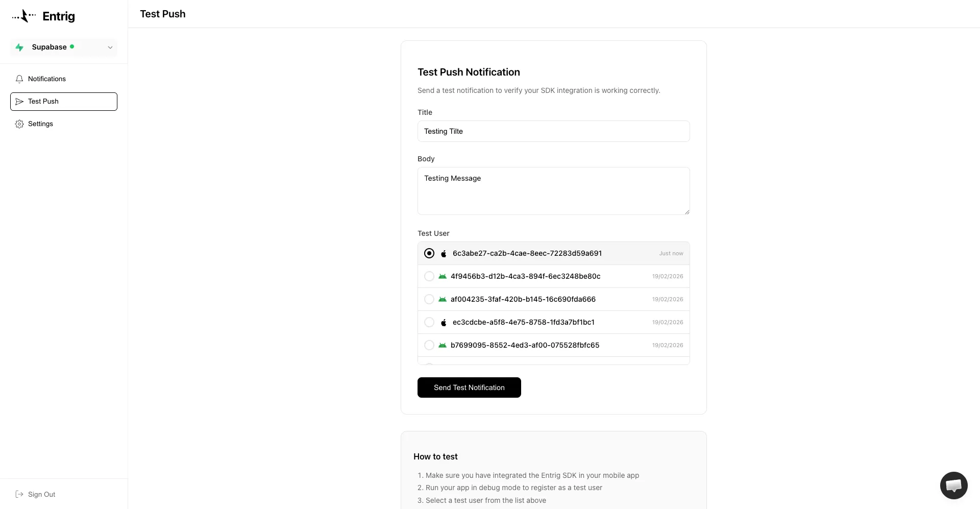Click the Supabase lightning bolt project icon
Image resolution: width=980 pixels, height=509 pixels.
(x=20, y=47)
